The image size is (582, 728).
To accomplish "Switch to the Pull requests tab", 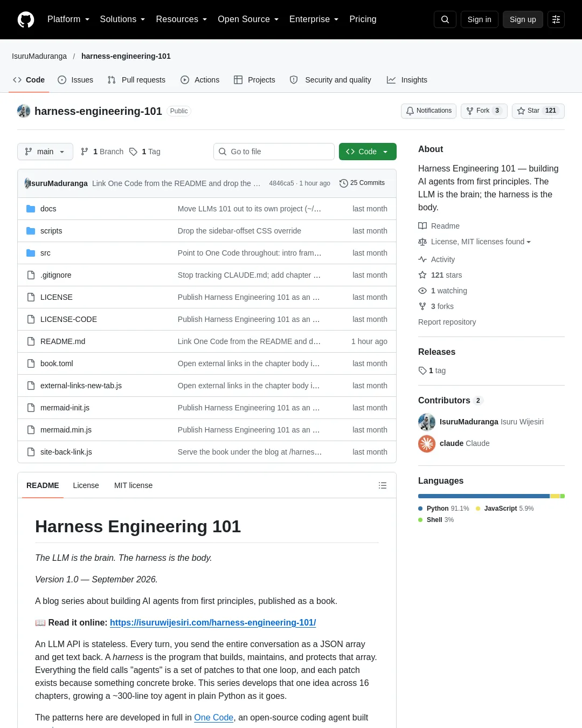I will coord(136,80).
